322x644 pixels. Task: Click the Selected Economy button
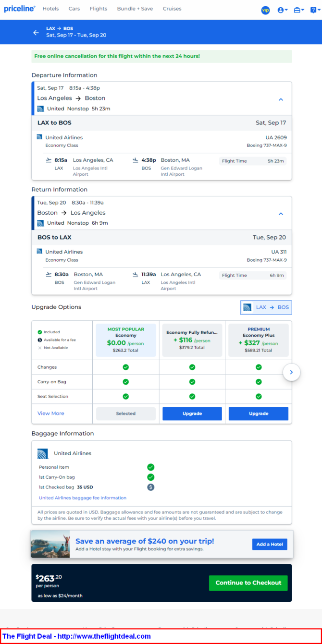point(126,413)
